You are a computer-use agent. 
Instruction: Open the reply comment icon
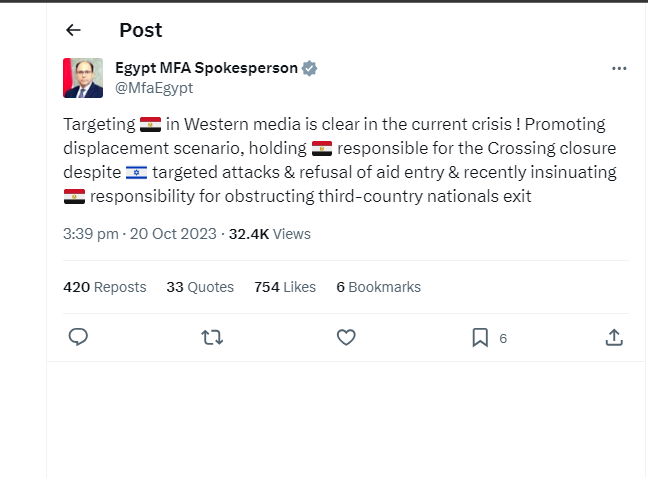[x=78, y=338]
